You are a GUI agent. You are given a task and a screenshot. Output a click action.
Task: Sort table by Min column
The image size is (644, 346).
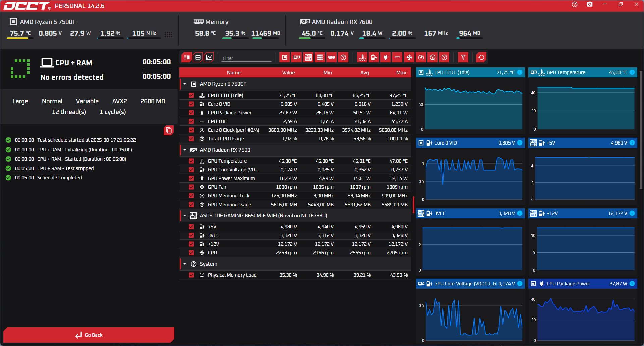pyautogui.click(x=328, y=73)
